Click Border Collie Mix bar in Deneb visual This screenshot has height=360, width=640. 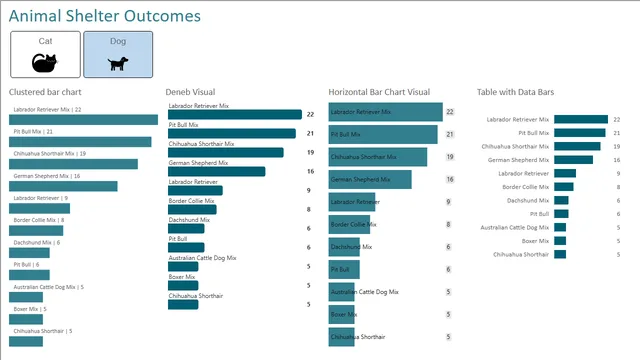click(192, 209)
